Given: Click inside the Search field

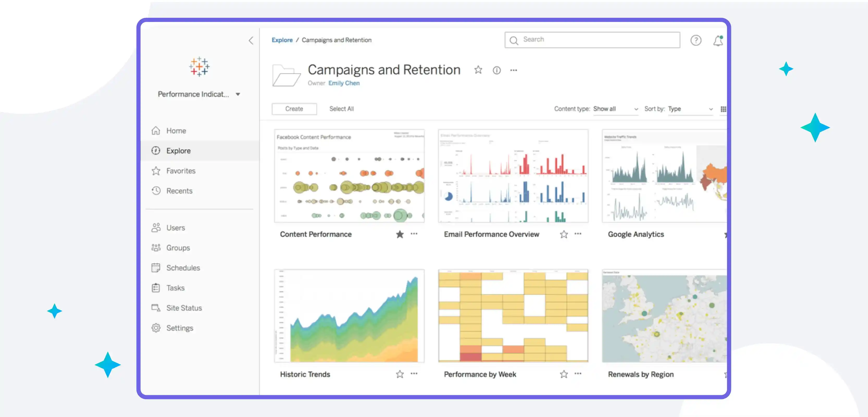Looking at the screenshot, I should 592,40.
